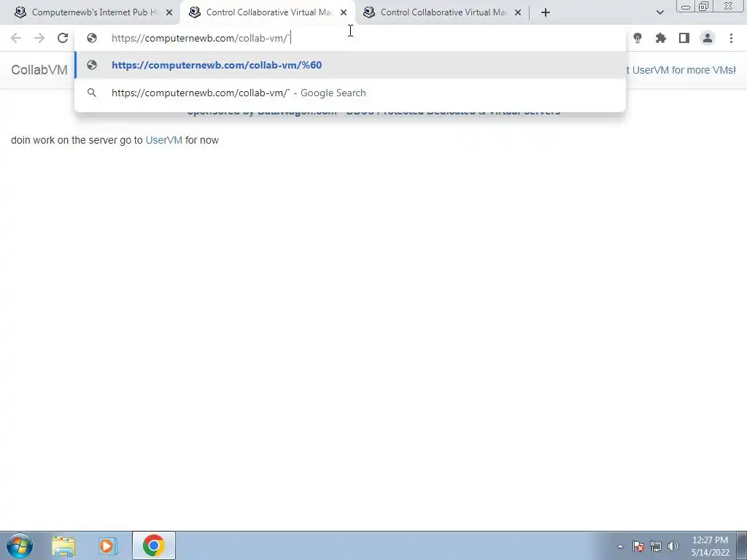Show hidden tray icons arrow
The width and height of the screenshot is (747, 560).
point(620,546)
